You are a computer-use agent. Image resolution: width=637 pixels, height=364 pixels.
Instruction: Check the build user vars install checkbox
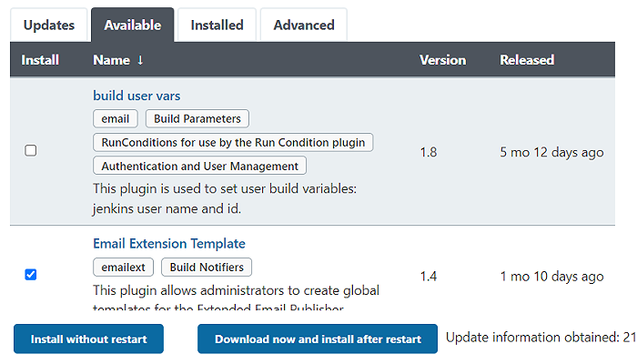coord(30,150)
